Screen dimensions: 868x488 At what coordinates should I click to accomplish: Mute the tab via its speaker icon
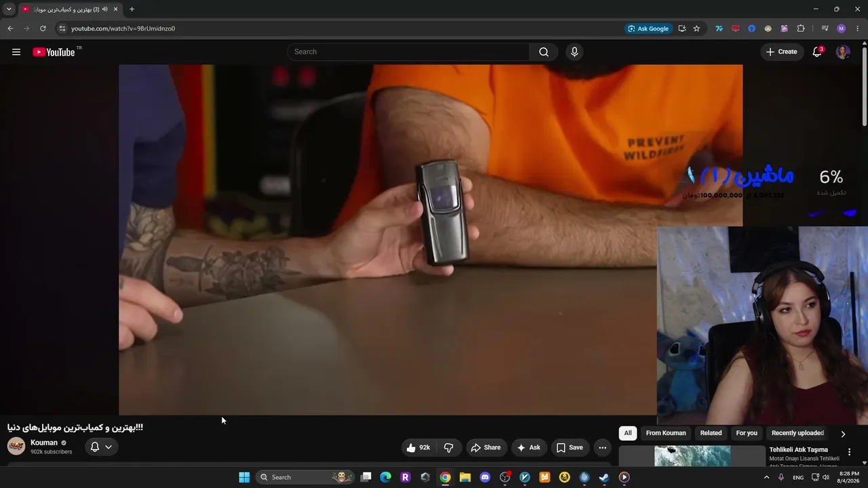coord(105,9)
